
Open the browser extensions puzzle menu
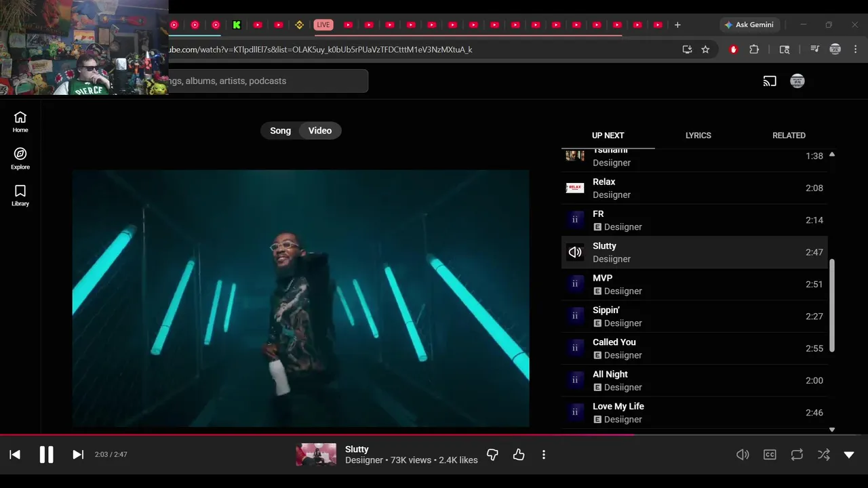coord(754,49)
